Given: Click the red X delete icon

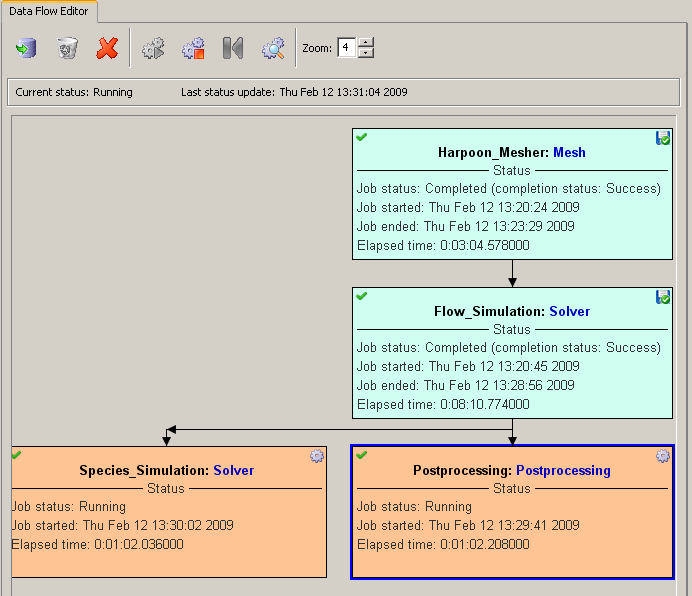Looking at the screenshot, I should point(107,48).
